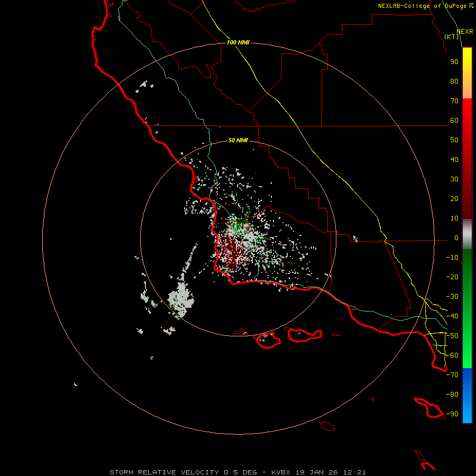Click the 50 NMI range ring label
This screenshot has height=476, width=476.
238,140
